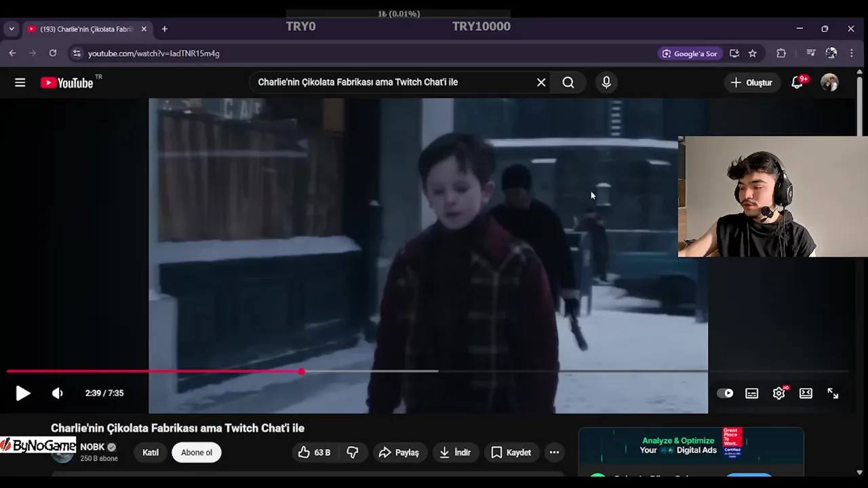Click the red scrubber handle on the progress bar
The height and width of the screenshot is (488, 868).
[301, 371]
